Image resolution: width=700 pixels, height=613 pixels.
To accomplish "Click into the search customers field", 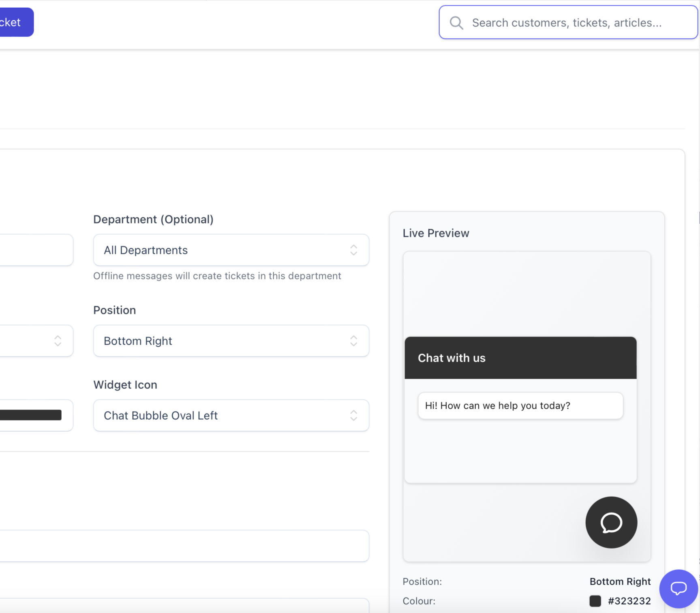I will tap(567, 23).
